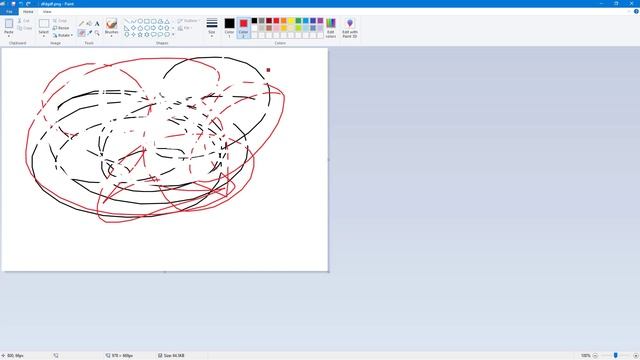Activate the Color 1 foreground box
The image size is (640, 360).
coord(229,27)
